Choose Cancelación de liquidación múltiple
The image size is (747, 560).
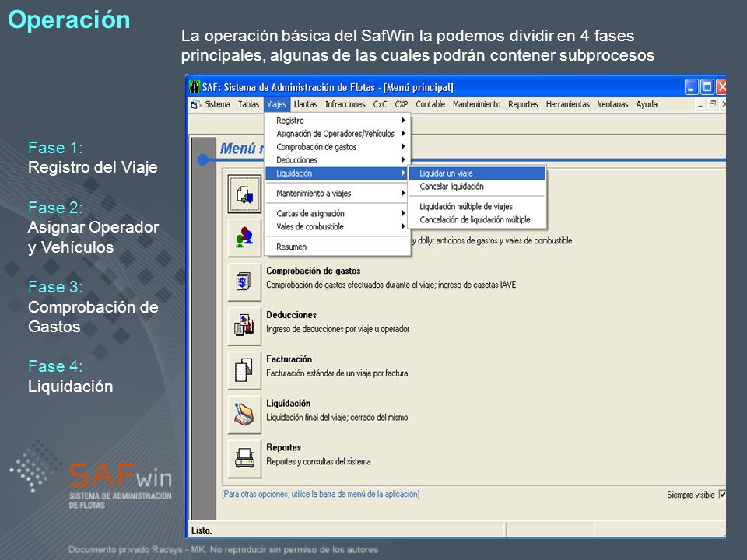pyautogui.click(x=476, y=219)
